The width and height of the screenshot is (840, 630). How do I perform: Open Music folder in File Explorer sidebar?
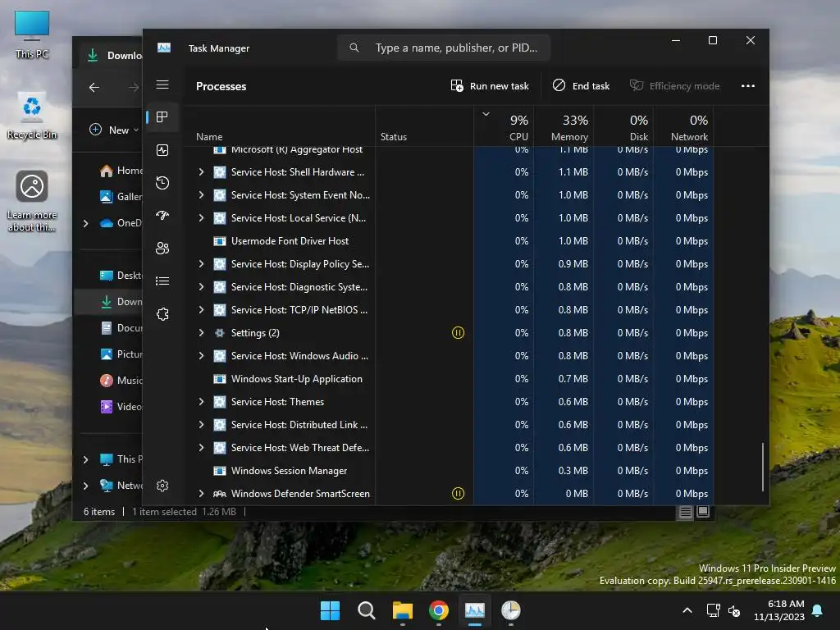click(121, 381)
